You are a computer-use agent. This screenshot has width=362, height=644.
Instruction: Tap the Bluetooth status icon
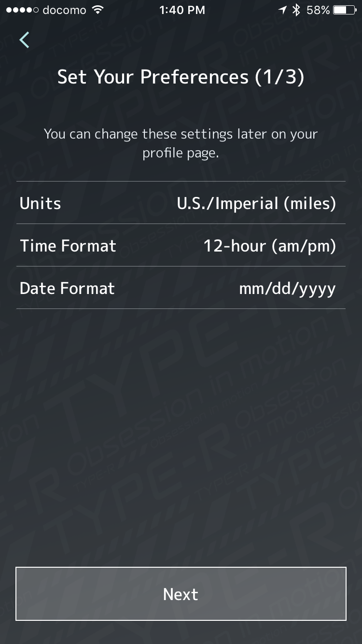point(296,10)
